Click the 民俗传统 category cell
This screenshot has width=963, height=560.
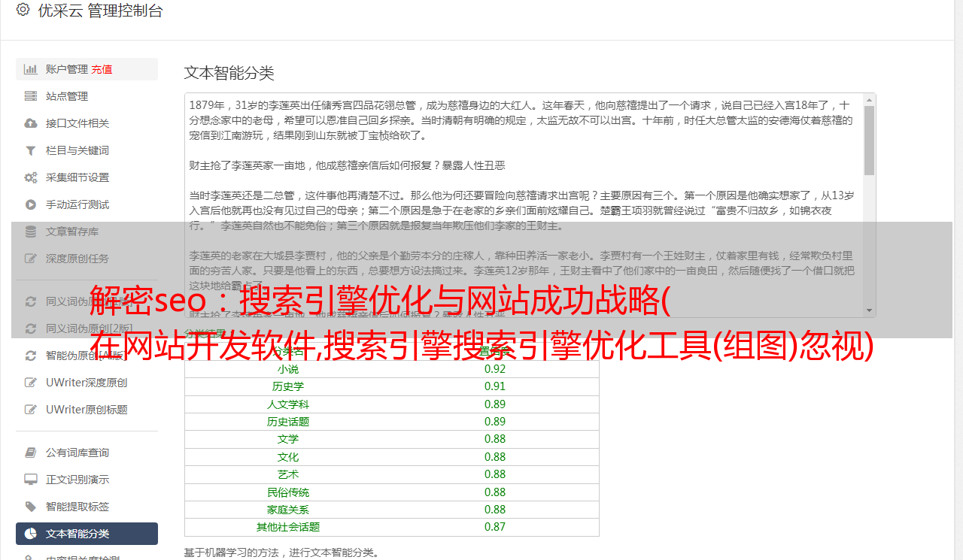tap(288, 492)
